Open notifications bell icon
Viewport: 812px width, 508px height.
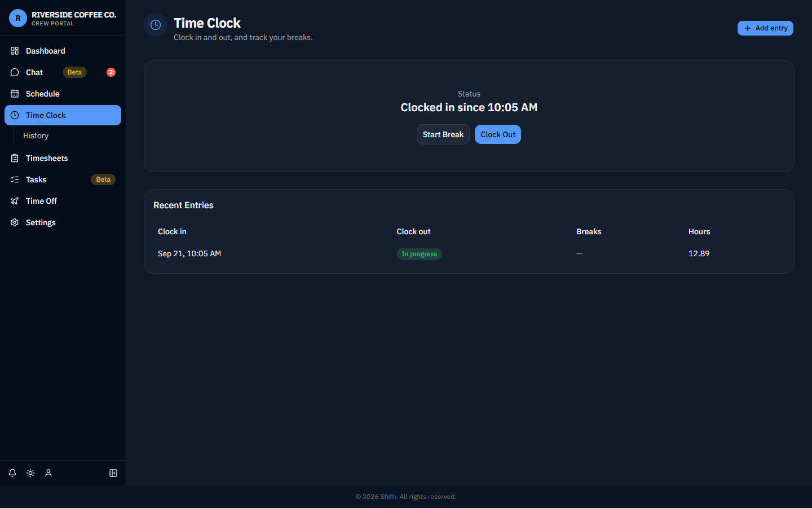tap(12, 473)
